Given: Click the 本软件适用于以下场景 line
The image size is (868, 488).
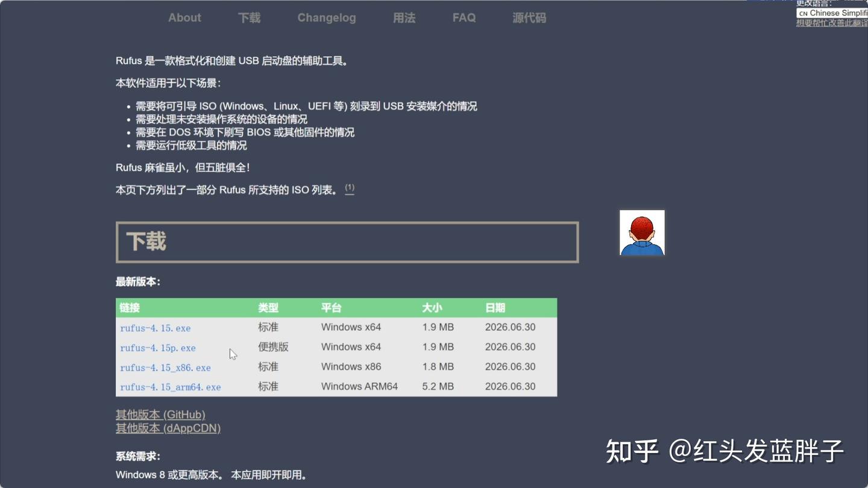Looking at the screenshot, I should coord(168,83).
